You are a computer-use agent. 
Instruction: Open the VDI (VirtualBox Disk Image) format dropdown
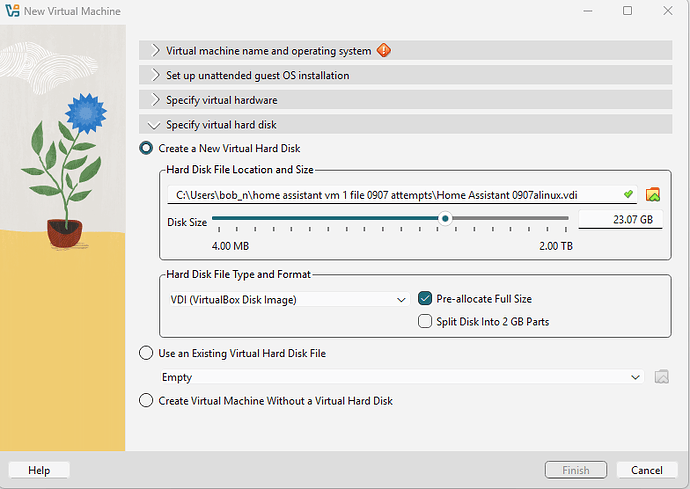[289, 299]
